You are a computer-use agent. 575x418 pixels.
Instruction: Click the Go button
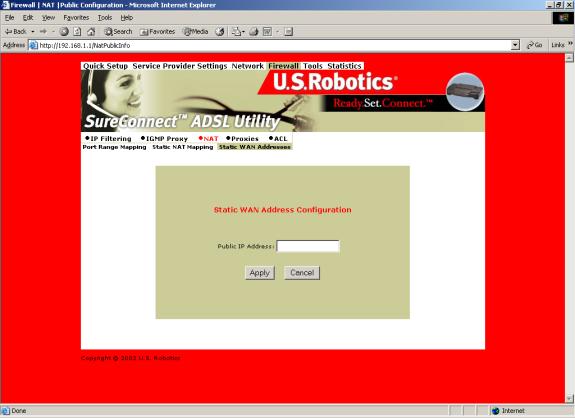tap(534, 45)
